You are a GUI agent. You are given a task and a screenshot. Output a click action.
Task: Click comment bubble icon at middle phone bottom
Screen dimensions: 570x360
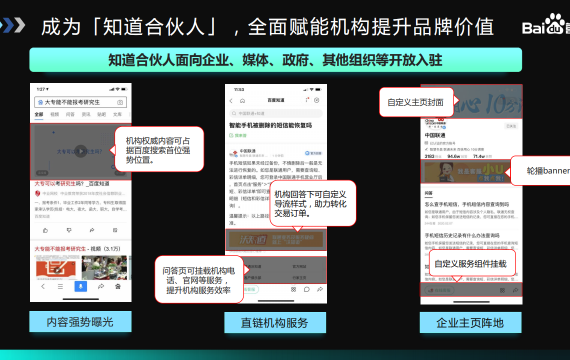307,289
